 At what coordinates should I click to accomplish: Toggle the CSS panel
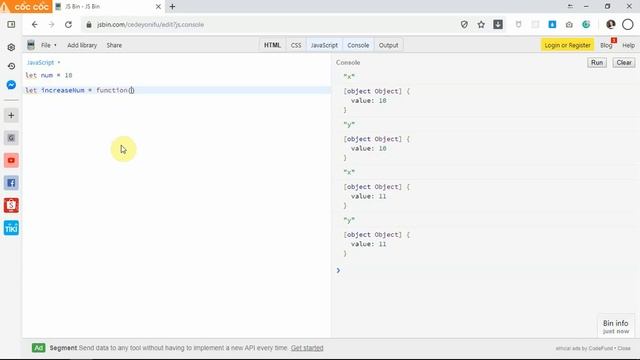tap(296, 45)
